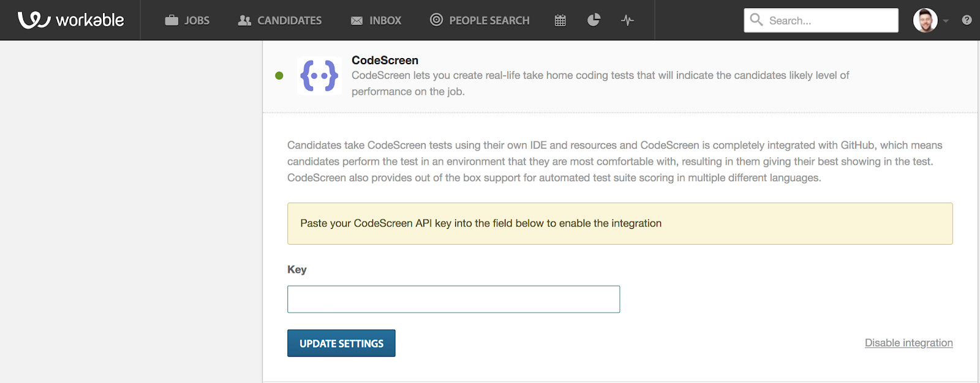980x383 pixels.
Task: Click the pie chart reports icon
Action: (593, 20)
